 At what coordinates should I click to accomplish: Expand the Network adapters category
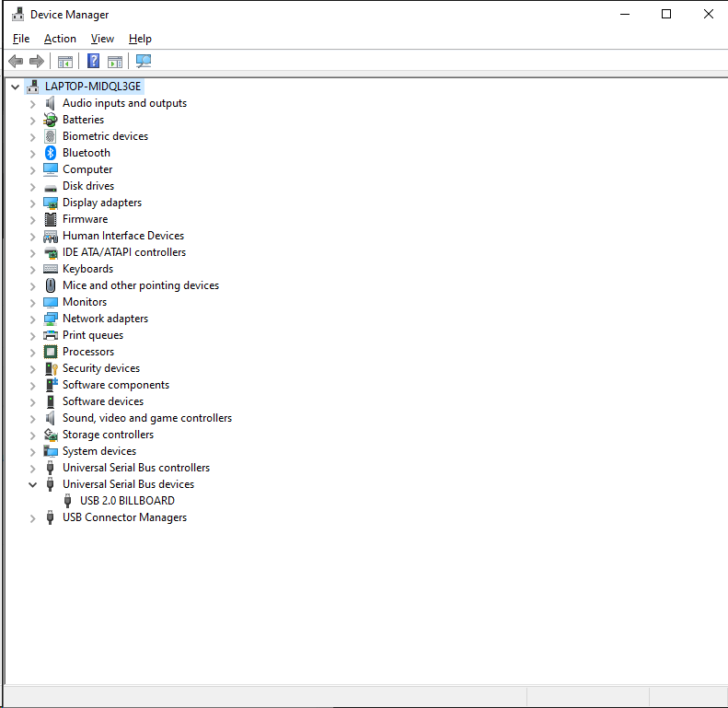[x=33, y=319]
